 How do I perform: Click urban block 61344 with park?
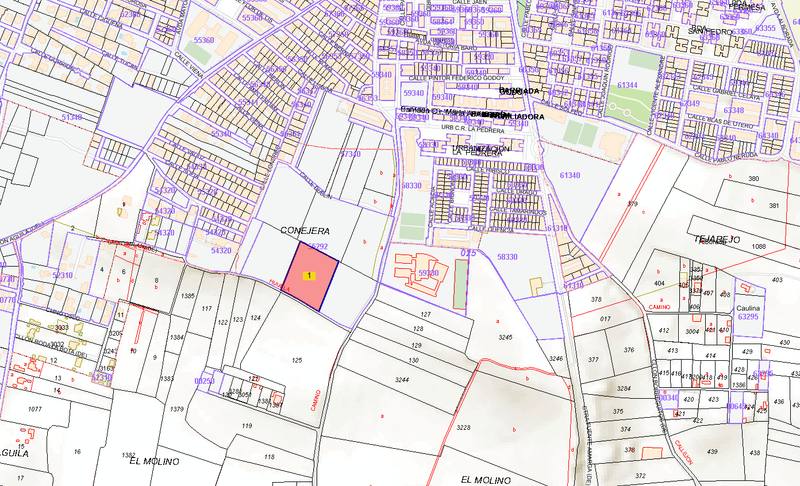click(627, 85)
